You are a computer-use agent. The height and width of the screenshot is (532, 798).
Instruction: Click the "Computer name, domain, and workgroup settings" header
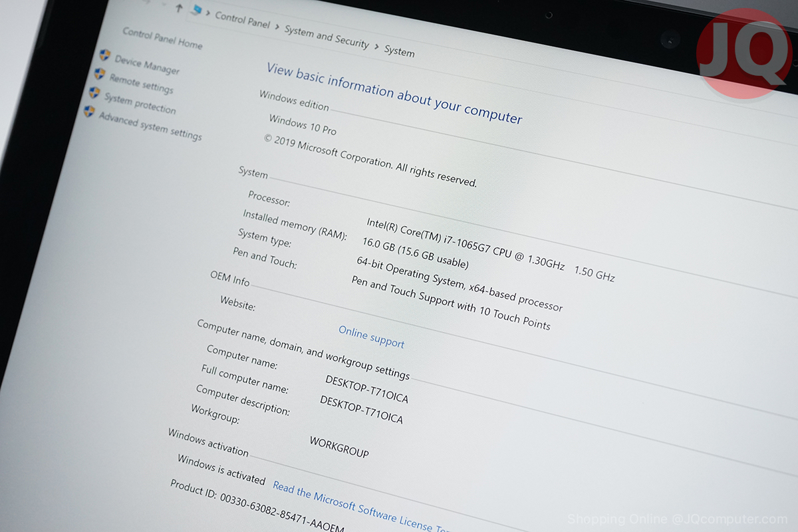coord(303,349)
